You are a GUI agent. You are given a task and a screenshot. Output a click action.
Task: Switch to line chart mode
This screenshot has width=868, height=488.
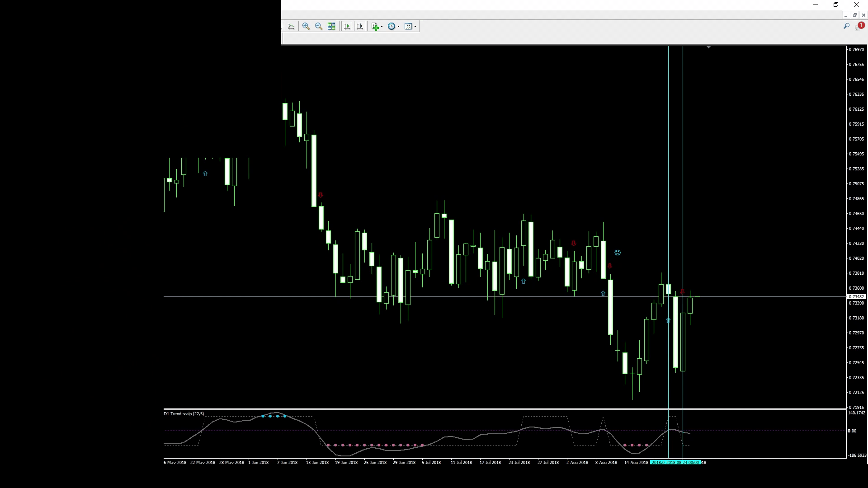pos(291,27)
